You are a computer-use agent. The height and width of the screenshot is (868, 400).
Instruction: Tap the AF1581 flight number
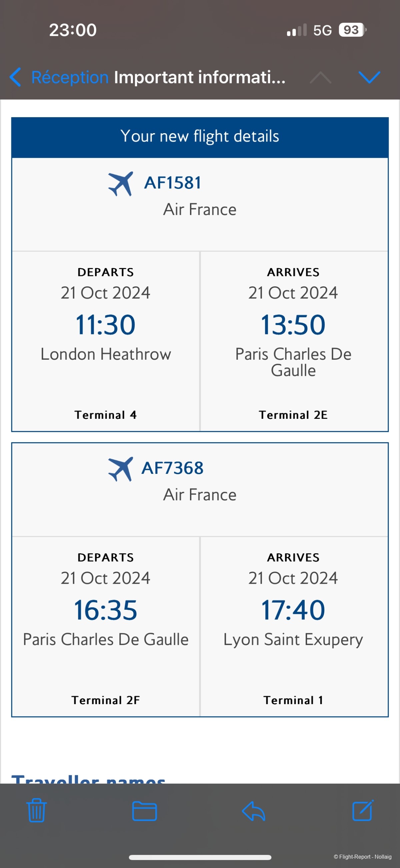point(173,183)
